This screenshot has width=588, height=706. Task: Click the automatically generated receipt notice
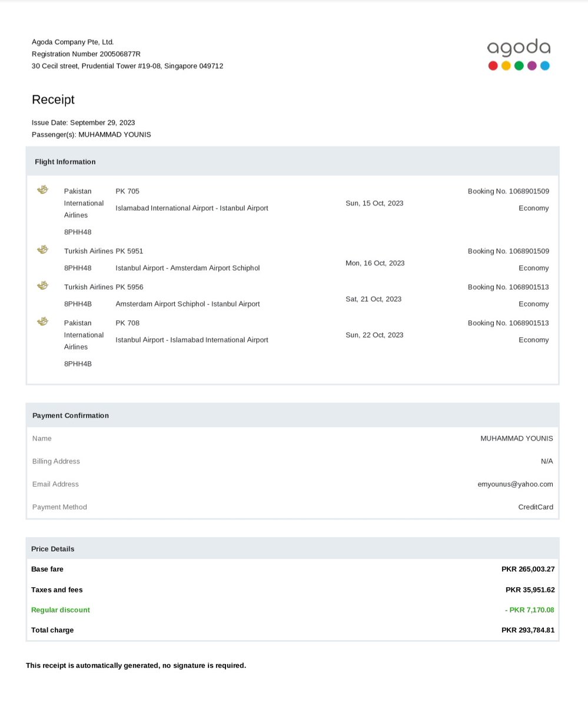(136, 665)
